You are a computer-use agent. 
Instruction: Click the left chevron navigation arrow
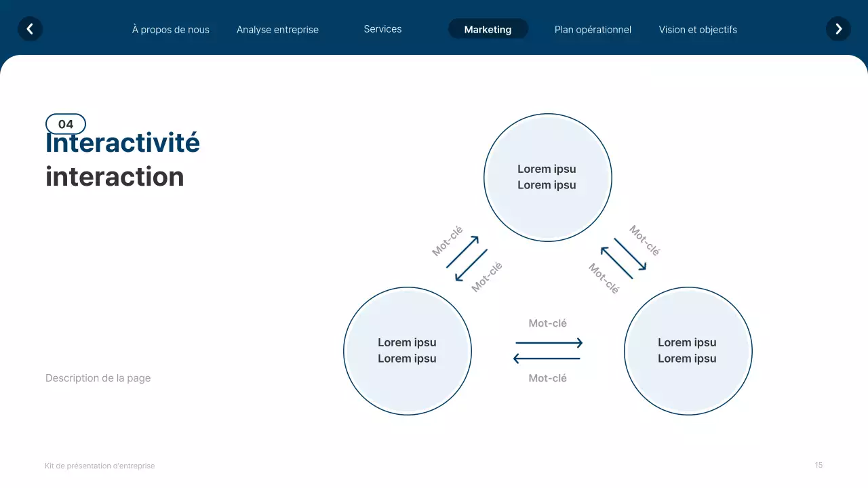pos(30,28)
